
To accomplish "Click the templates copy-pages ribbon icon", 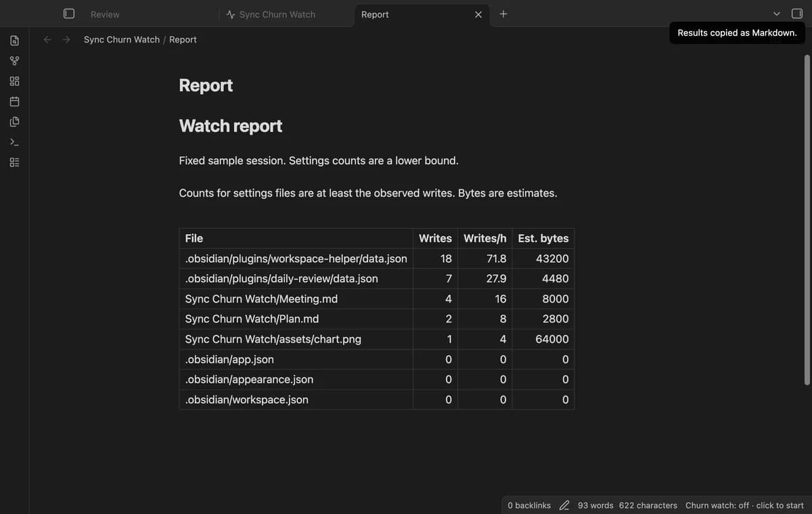I will [x=14, y=122].
